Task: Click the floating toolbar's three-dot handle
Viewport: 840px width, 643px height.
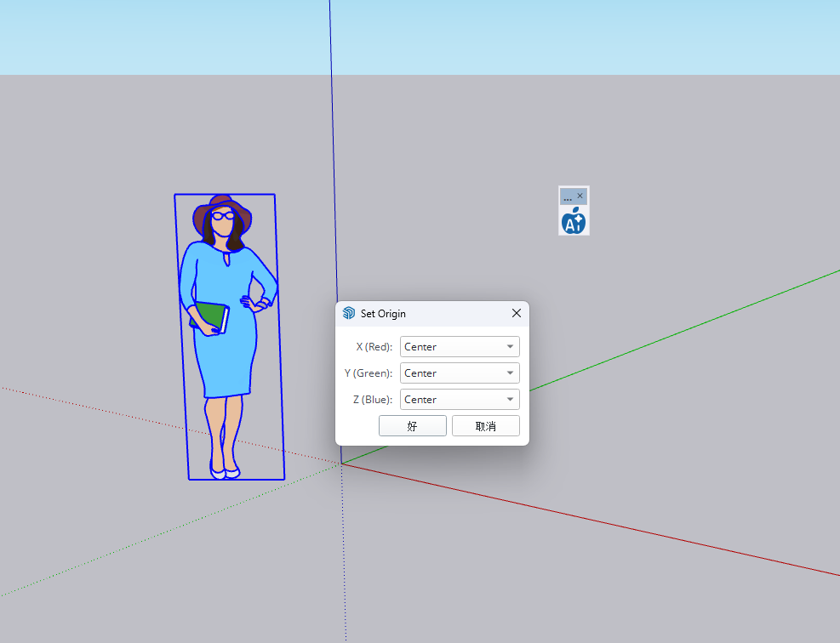Action: 568,196
